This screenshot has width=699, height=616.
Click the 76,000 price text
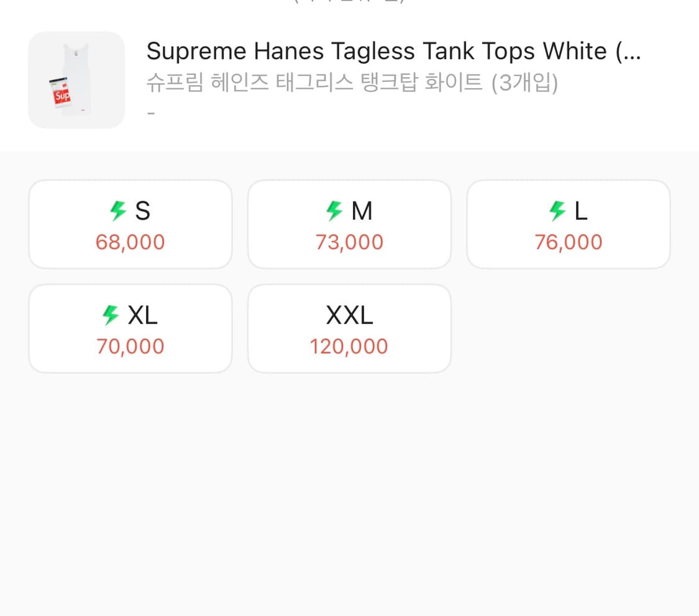pyautogui.click(x=569, y=242)
